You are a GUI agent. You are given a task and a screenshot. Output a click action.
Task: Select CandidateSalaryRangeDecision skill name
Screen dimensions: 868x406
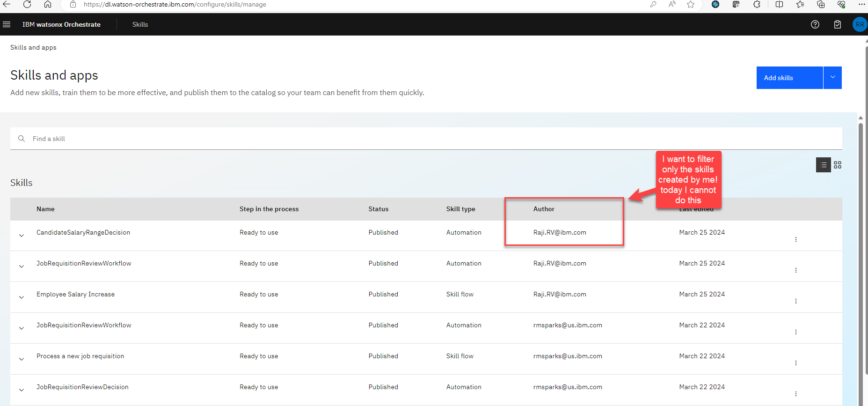coord(83,232)
